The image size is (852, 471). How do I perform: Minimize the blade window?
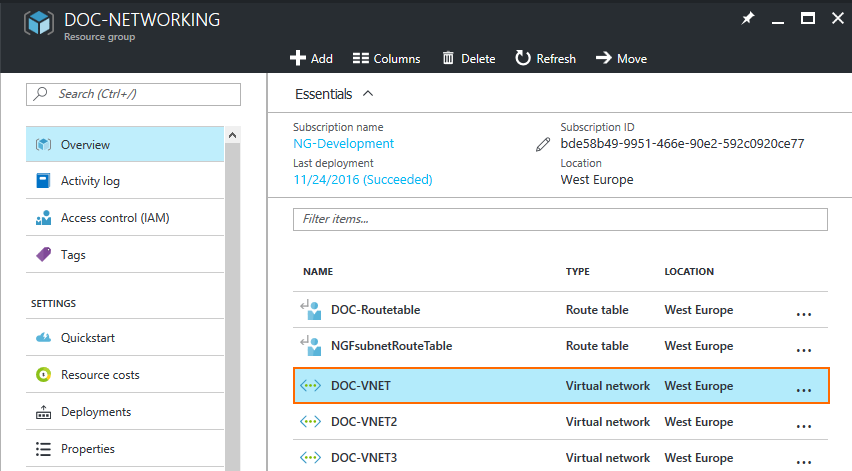pyautogui.click(x=778, y=22)
